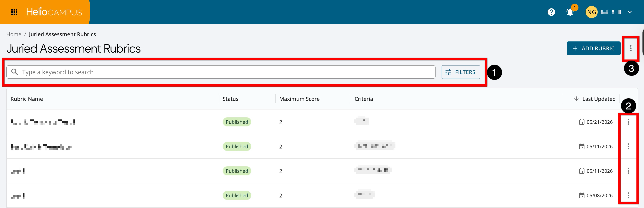Click the NG user avatar
This screenshot has width=644, height=208.
591,12
